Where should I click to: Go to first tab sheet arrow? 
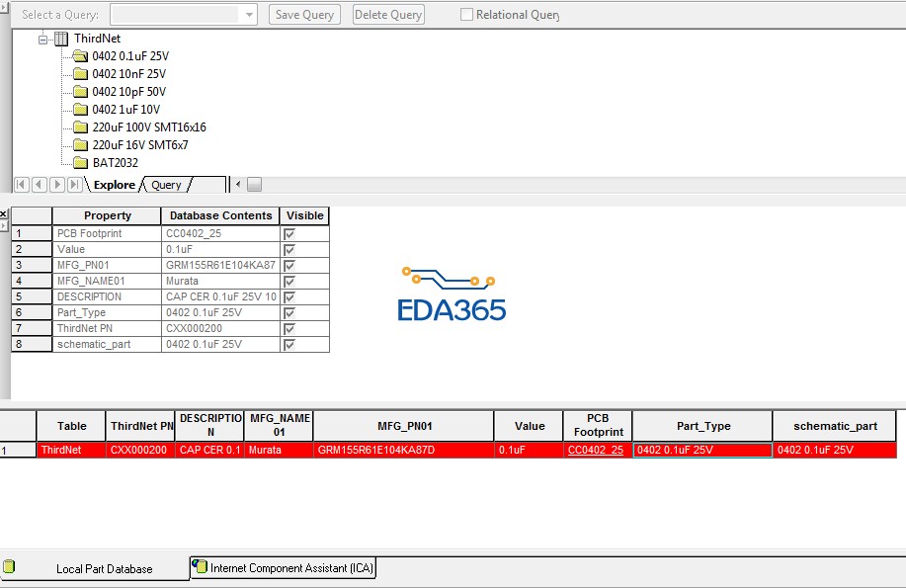point(22,185)
